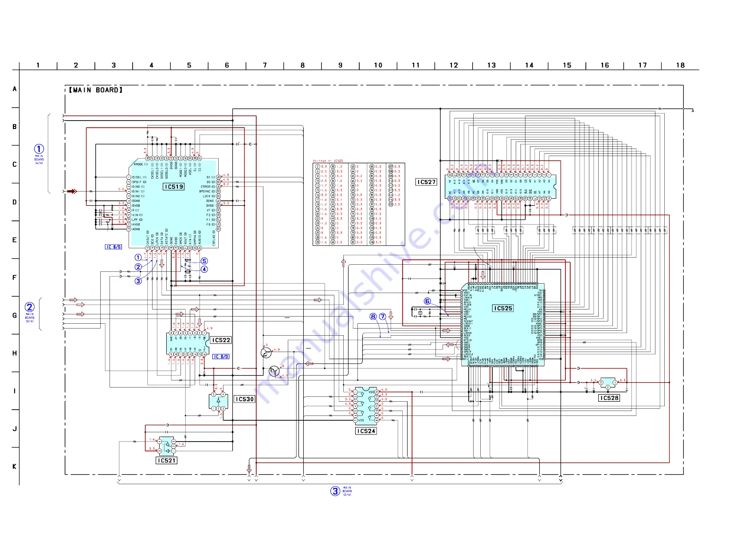This screenshot has height=560, width=745.
Task: Select grid column header 13
Action: 491,65
